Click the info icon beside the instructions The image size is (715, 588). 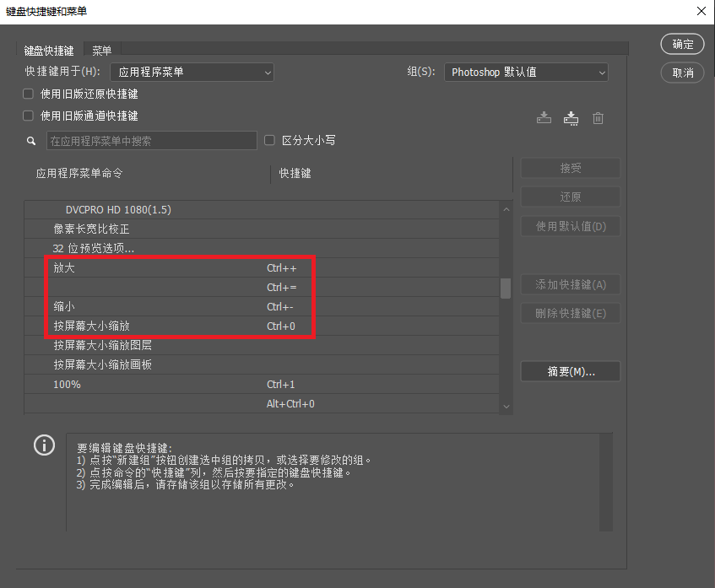(44, 445)
